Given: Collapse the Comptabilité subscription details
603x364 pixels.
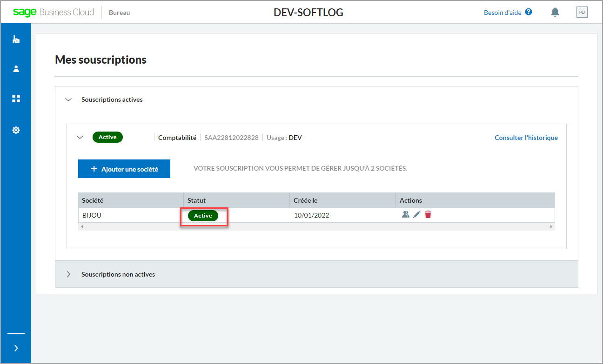Looking at the screenshot, I should (x=80, y=138).
